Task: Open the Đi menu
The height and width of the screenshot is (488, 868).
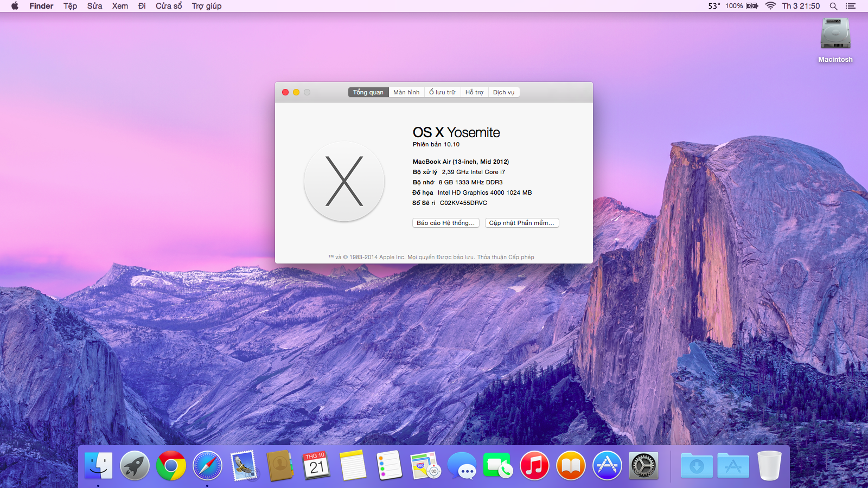Action: click(x=142, y=6)
